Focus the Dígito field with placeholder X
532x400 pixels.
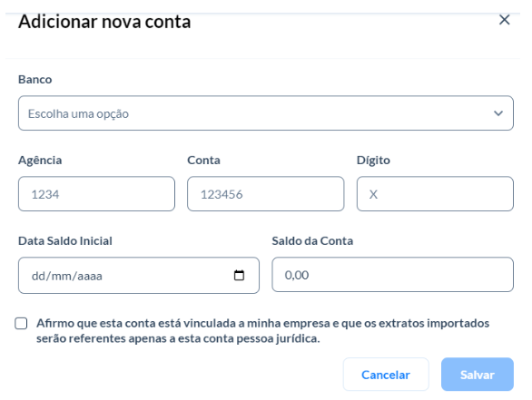click(x=435, y=194)
